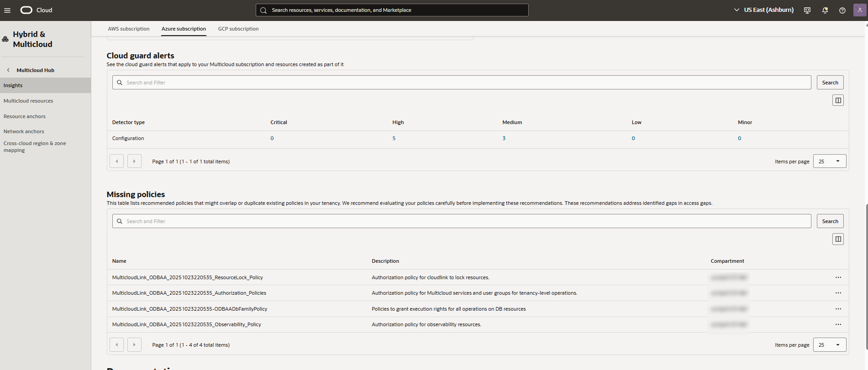Click Compartment column header
The width and height of the screenshot is (868, 370).
point(727,261)
